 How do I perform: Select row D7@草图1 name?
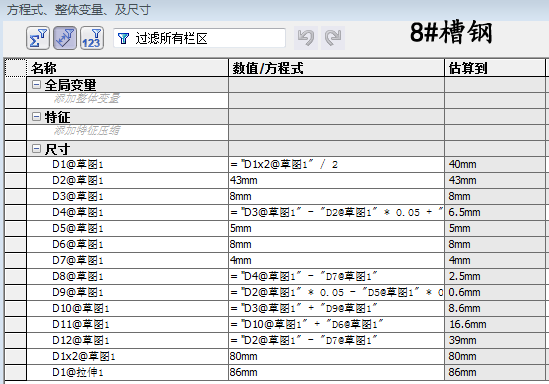pos(78,260)
